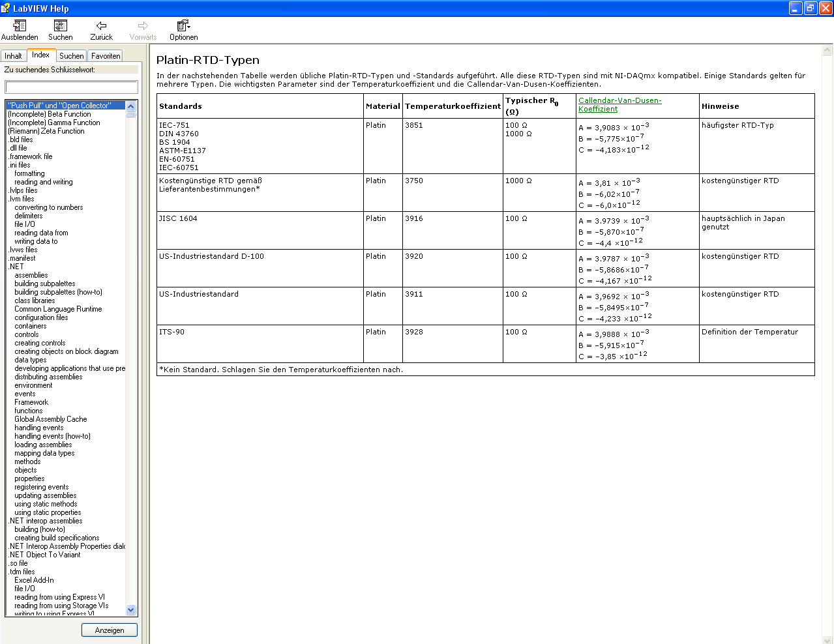
Task: Select 'handling events (how-to)' entry
Action: pyautogui.click(x=52, y=436)
